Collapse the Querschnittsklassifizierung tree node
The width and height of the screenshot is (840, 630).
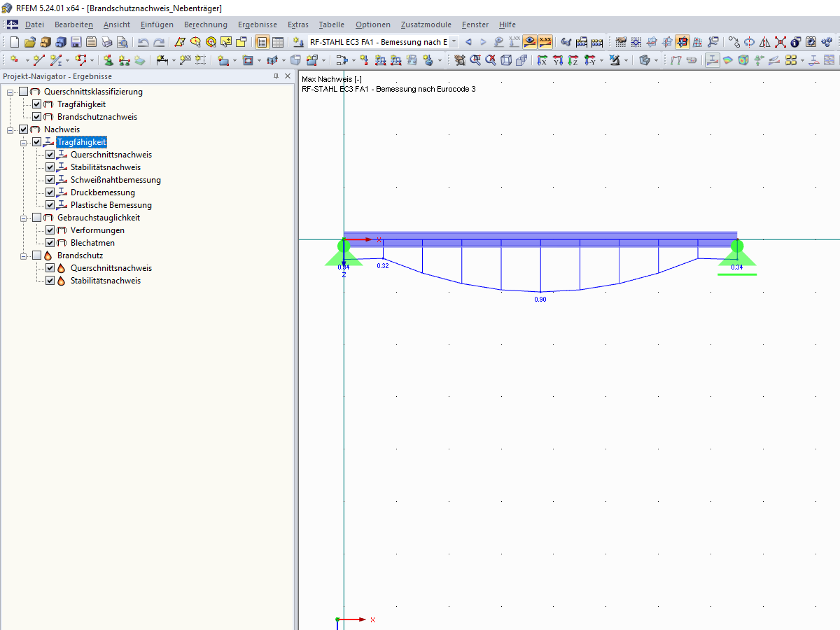click(10, 92)
